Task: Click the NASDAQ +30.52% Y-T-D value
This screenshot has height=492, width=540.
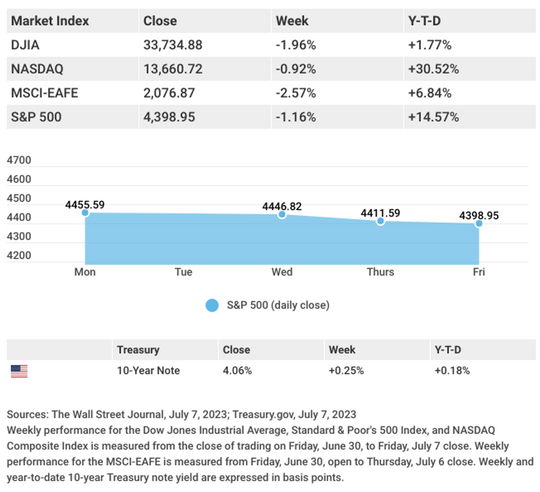Action: (434, 69)
